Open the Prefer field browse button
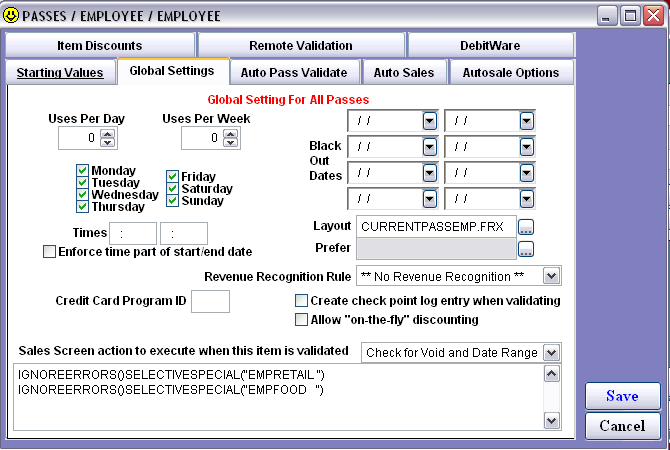 coord(526,249)
